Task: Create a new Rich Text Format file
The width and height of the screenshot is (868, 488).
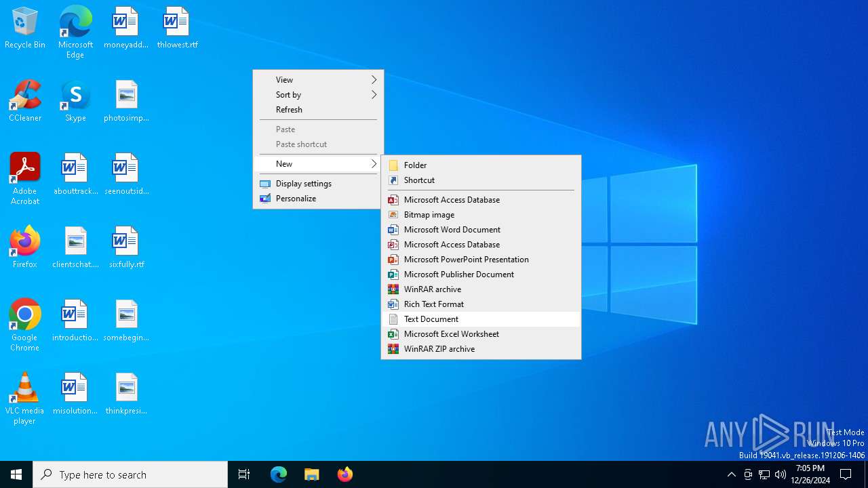Action: [481, 304]
